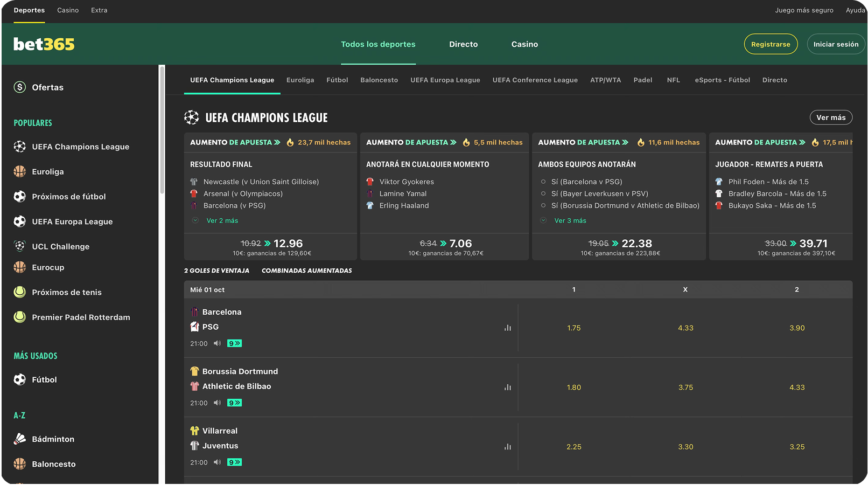This screenshot has height=485, width=868.
Task: Select Todos los deportes header tab
Action: [x=378, y=44]
